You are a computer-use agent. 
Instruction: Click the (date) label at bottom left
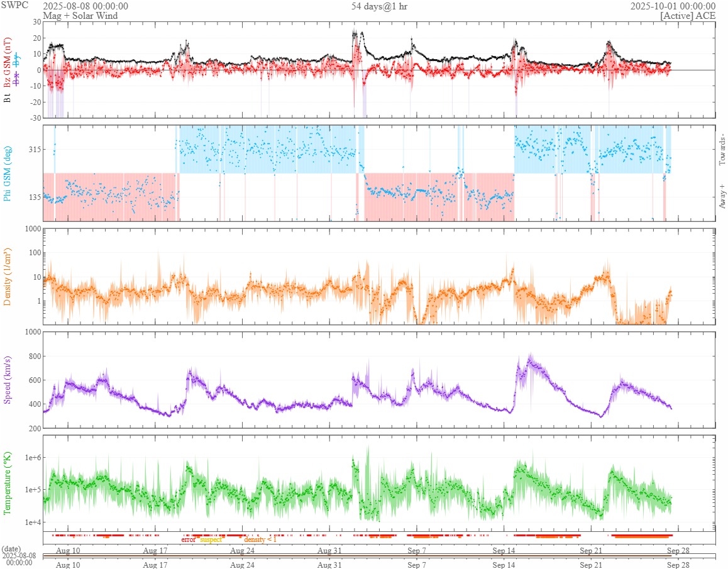11,549
